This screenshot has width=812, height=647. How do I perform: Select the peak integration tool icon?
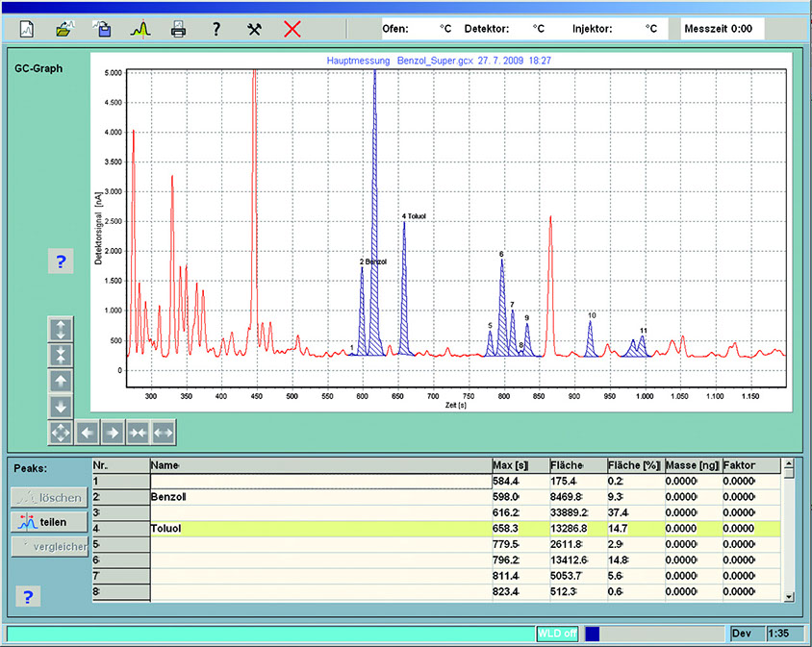click(141, 29)
